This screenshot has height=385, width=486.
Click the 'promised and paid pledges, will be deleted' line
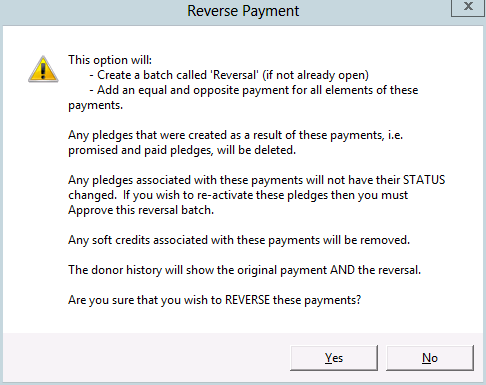(x=182, y=150)
